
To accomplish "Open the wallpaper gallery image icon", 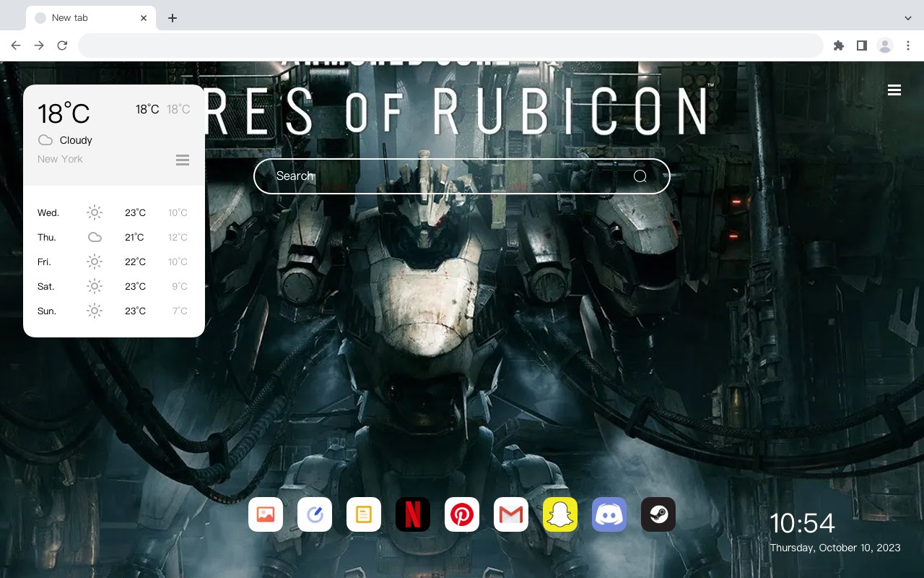I will [x=266, y=514].
